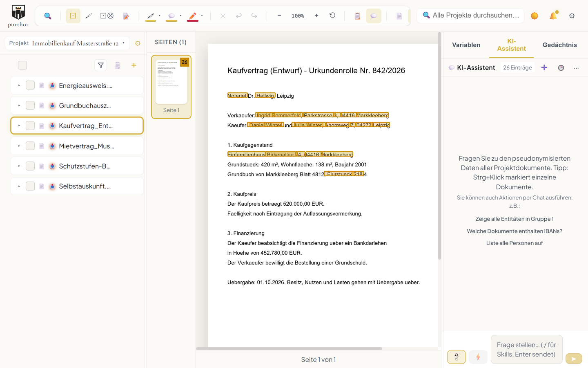588x368 pixels.
Task: Click 'Liste alle Personen auf' suggestion
Action: 514,243
